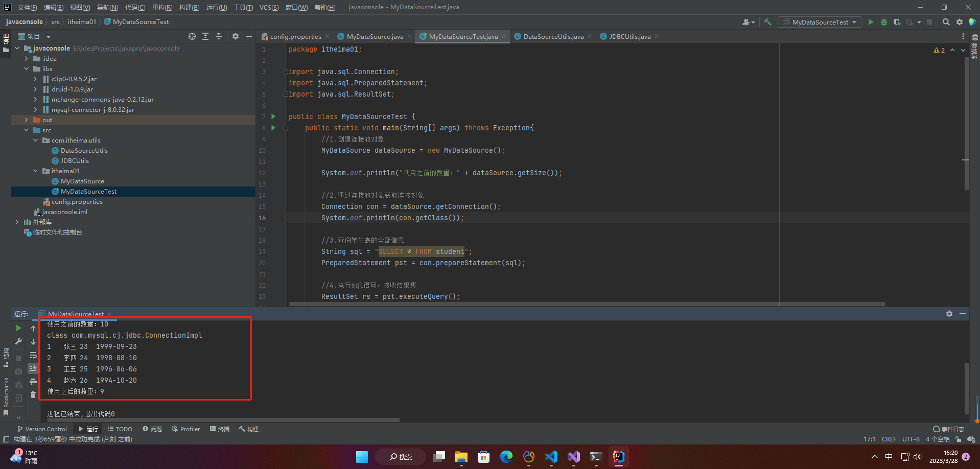Viewport: 980px width, 469px height.
Task: Build project with the hammer icon
Action: click(x=767, y=22)
